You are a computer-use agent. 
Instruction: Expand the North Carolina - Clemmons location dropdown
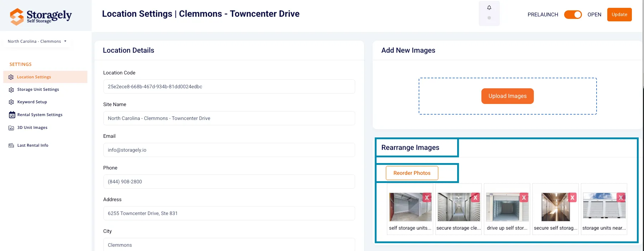click(x=37, y=41)
